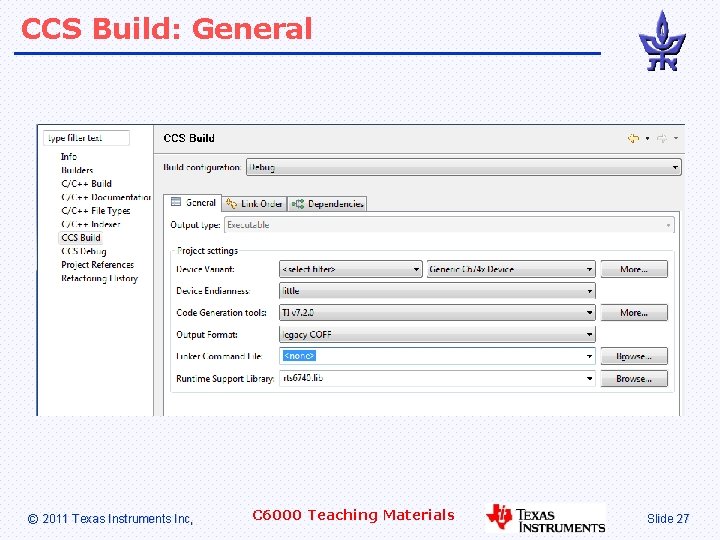The width and height of the screenshot is (720, 540).
Task: Click the Link Order tab icon
Action: (231, 203)
